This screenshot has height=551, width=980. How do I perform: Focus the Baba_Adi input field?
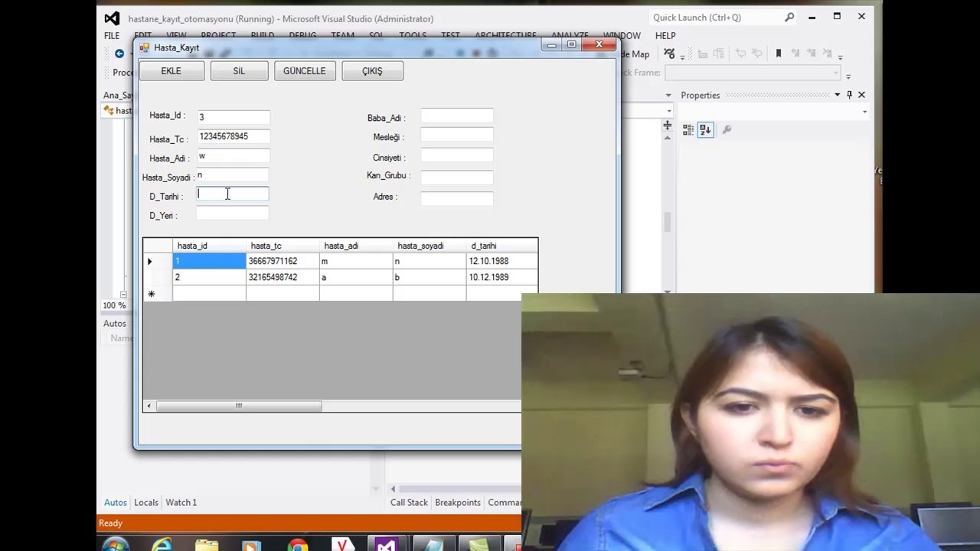point(456,116)
